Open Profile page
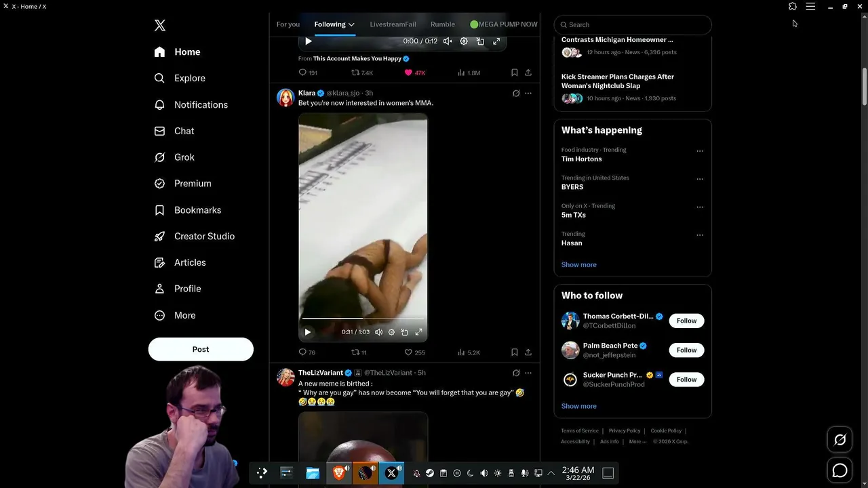The image size is (868, 488). 177,289
